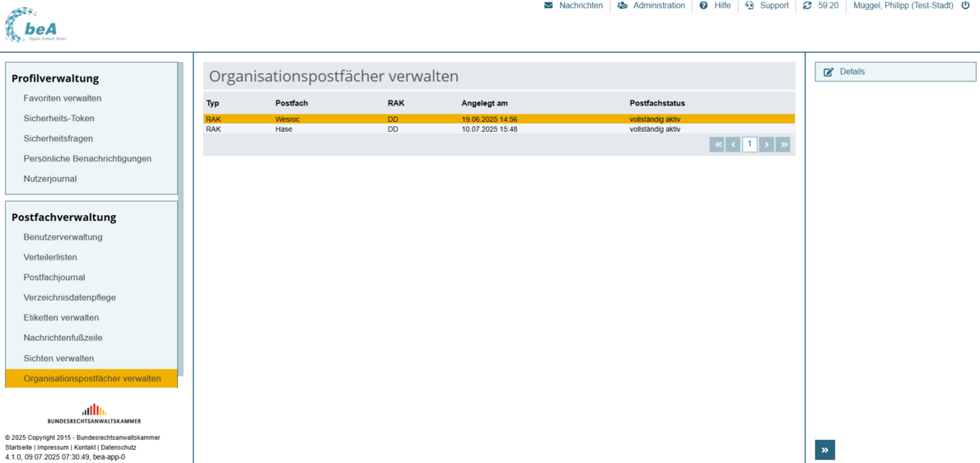Open Sicherheits-Token in Profilverwaltung

58,119
